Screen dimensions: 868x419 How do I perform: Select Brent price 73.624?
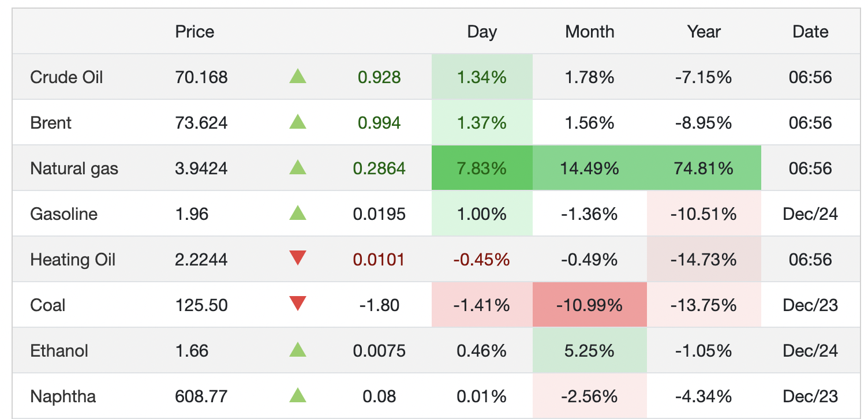point(201,122)
